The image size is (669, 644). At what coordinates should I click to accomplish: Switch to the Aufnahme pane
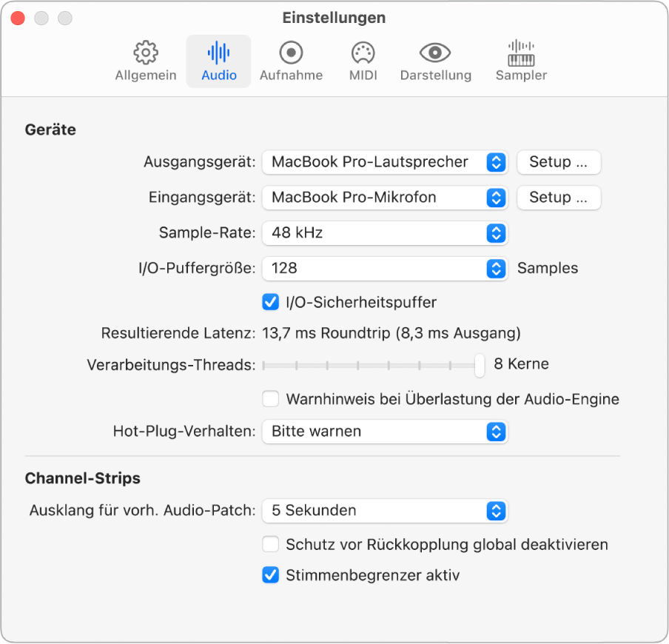291,61
